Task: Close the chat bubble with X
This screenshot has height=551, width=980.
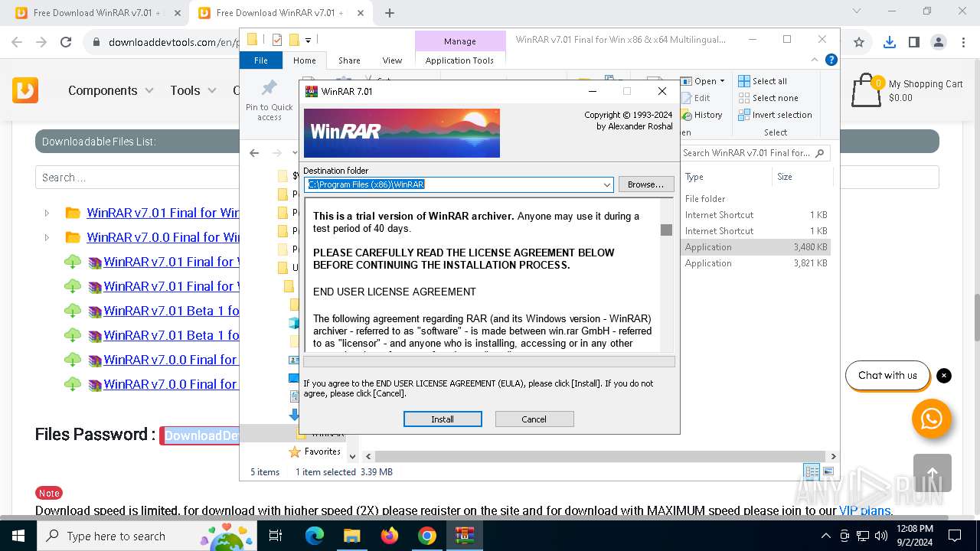Action: [x=944, y=376]
